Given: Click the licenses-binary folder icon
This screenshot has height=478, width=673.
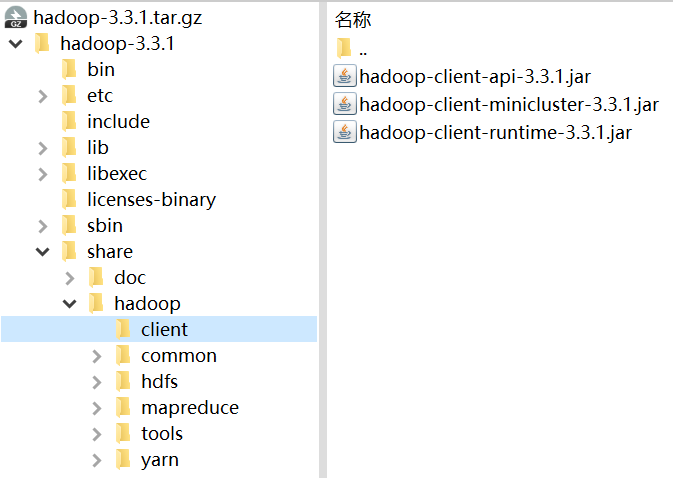Looking at the screenshot, I should [x=69, y=199].
